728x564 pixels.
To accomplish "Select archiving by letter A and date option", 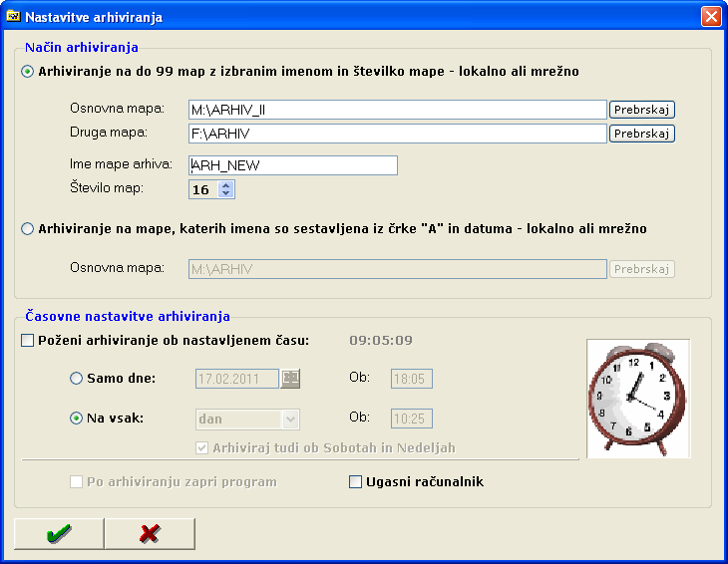I will point(28,229).
